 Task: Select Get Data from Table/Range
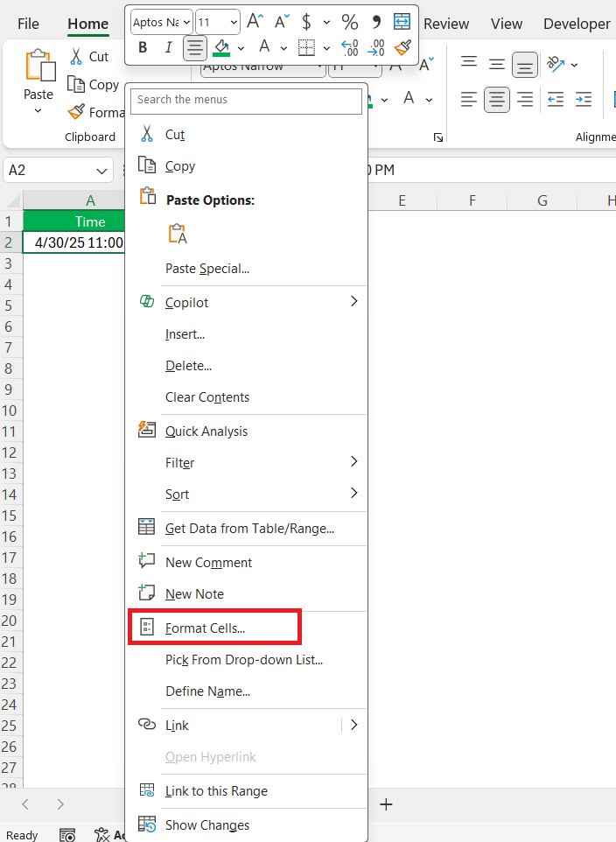[x=246, y=529]
